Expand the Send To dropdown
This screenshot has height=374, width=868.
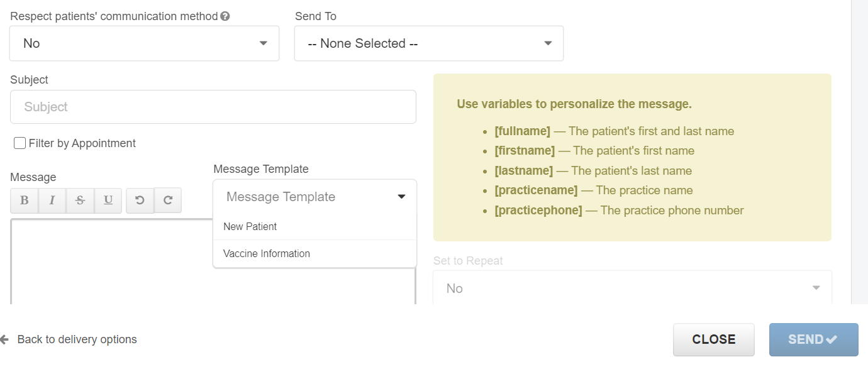pyautogui.click(x=428, y=43)
